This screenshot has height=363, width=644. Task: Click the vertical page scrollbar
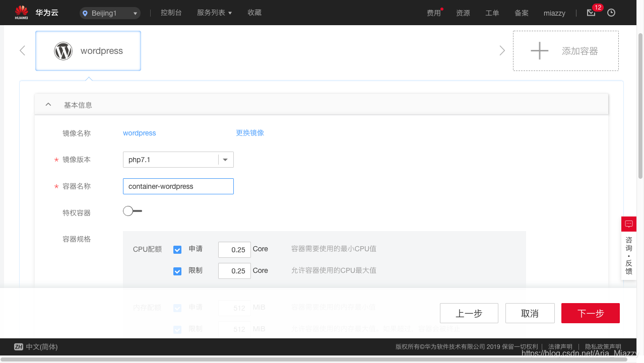[x=640, y=106]
